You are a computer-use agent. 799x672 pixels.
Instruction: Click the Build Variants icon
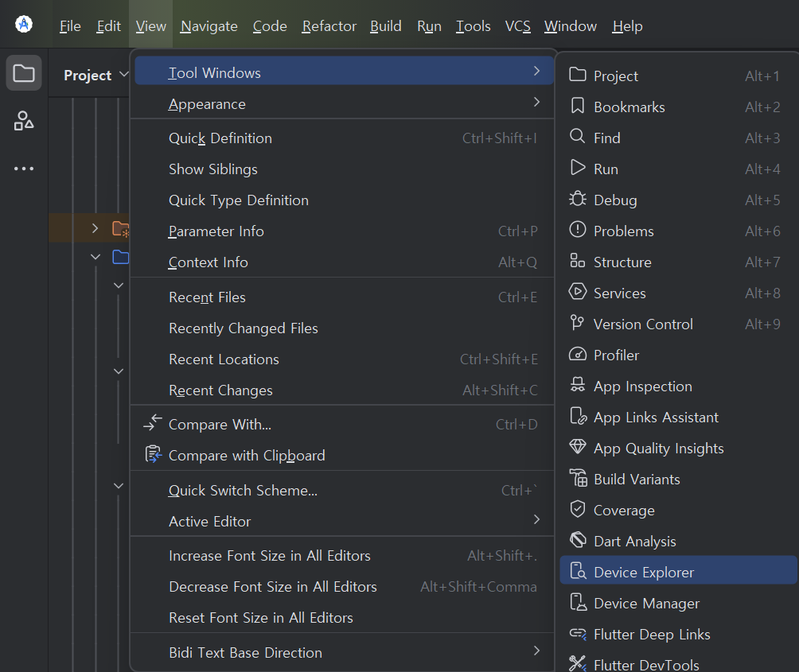(x=579, y=478)
